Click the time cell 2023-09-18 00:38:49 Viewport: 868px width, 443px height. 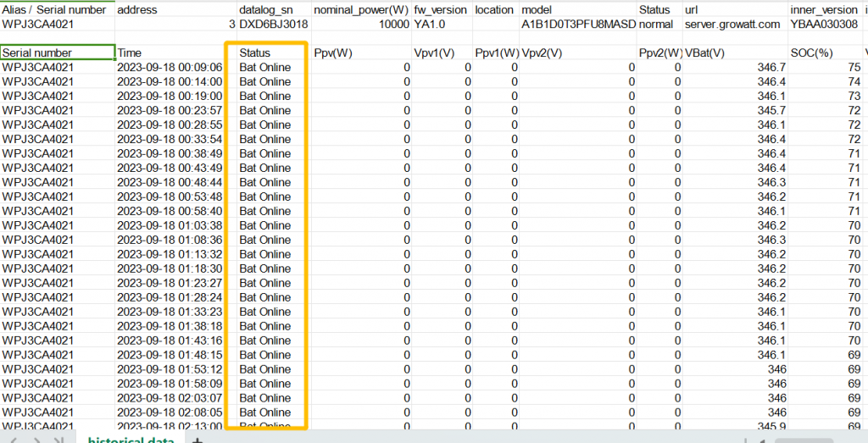click(x=175, y=154)
